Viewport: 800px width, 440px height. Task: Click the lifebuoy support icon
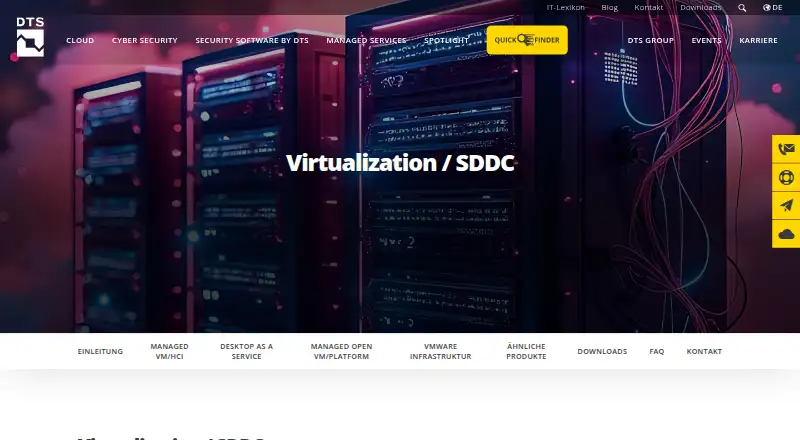786,178
